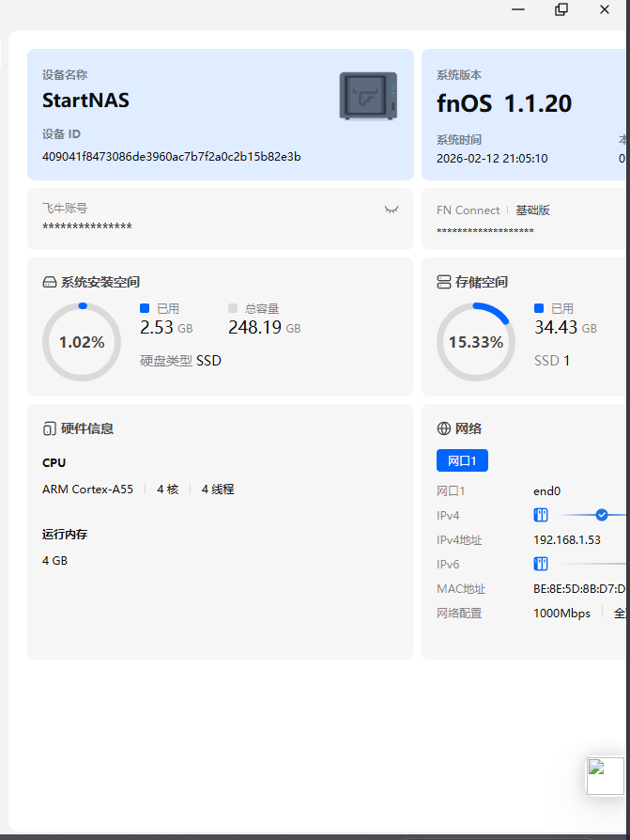Click the SSD 1 storage label
This screenshot has width=630, height=840.
pyautogui.click(x=552, y=361)
